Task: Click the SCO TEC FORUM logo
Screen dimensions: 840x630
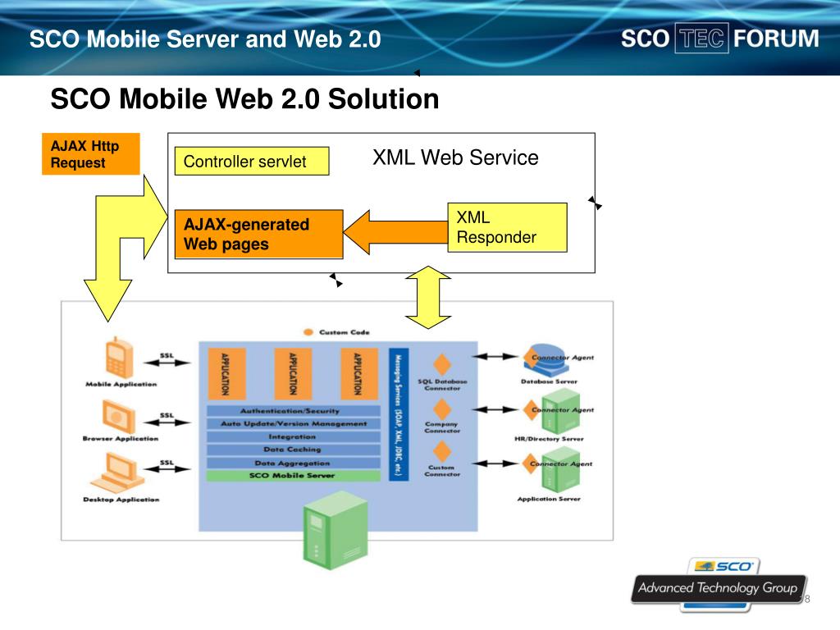Action: [x=719, y=39]
